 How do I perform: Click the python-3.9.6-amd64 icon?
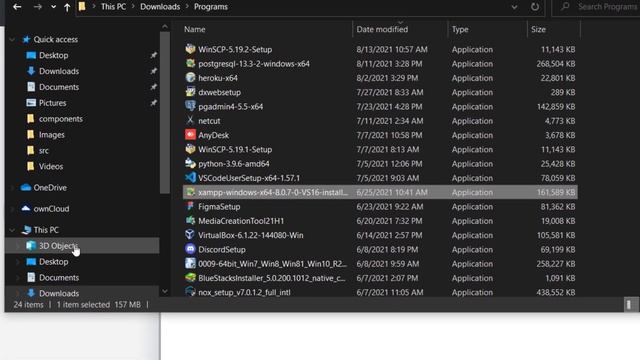click(190, 163)
